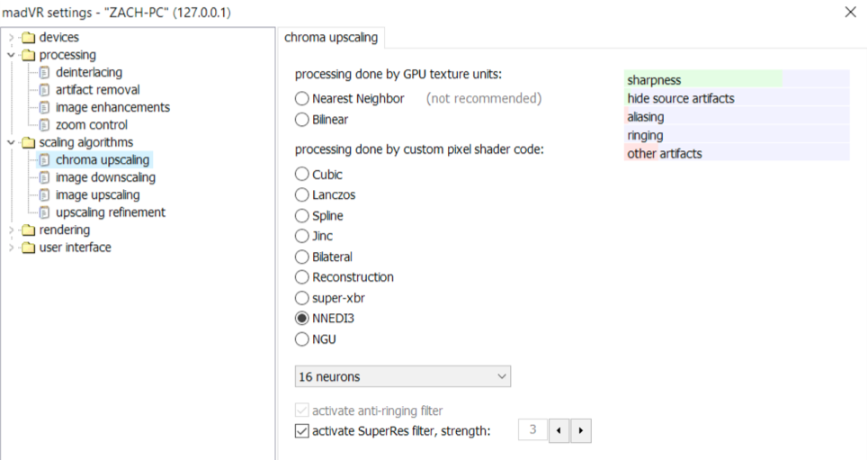The width and height of the screenshot is (868, 460).
Task: Open the 16 neurons dropdown
Action: click(402, 376)
